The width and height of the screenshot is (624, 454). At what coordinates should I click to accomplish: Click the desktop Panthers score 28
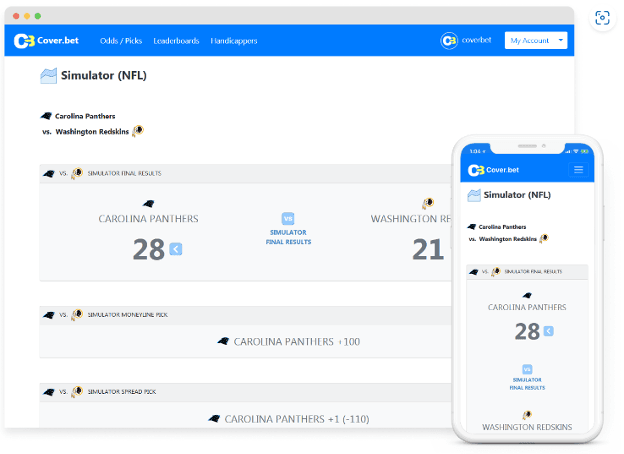pos(148,249)
